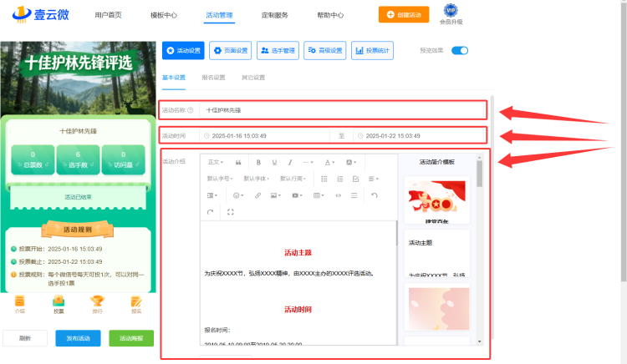Open the 默认字体 font family dropdown
Image resolution: width=627 pixels, height=364 pixels.
(257, 179)
